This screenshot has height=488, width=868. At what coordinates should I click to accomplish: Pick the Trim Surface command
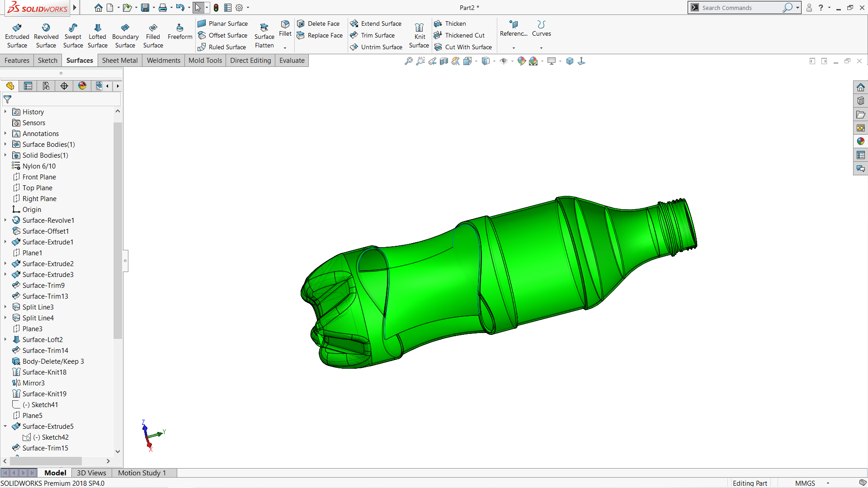(x=373, y=35)
